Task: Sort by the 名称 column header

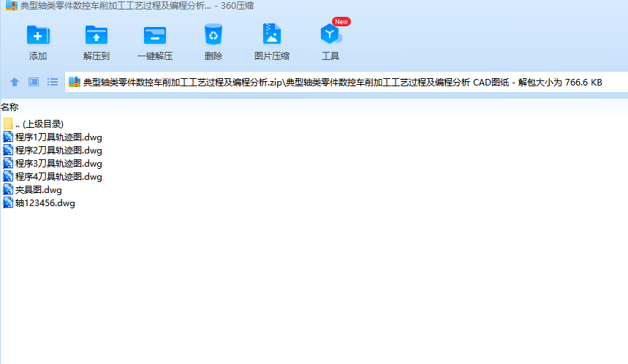Action: point(10,107)
